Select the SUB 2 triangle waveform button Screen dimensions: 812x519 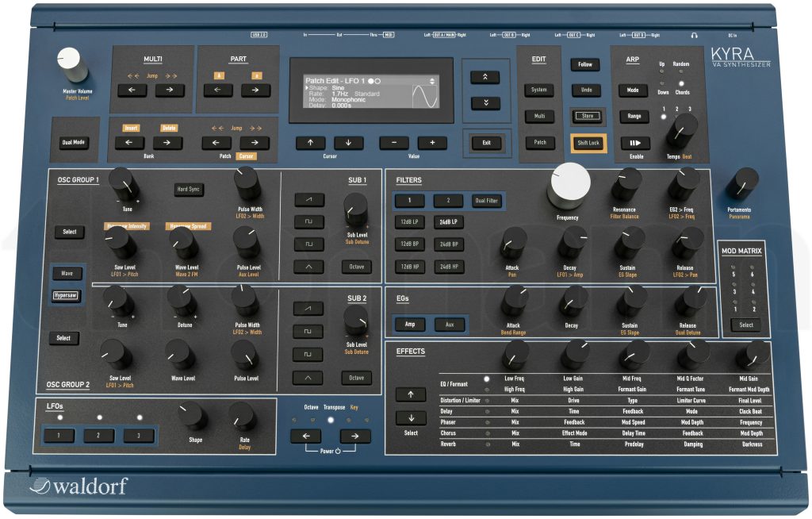[308, 378]
